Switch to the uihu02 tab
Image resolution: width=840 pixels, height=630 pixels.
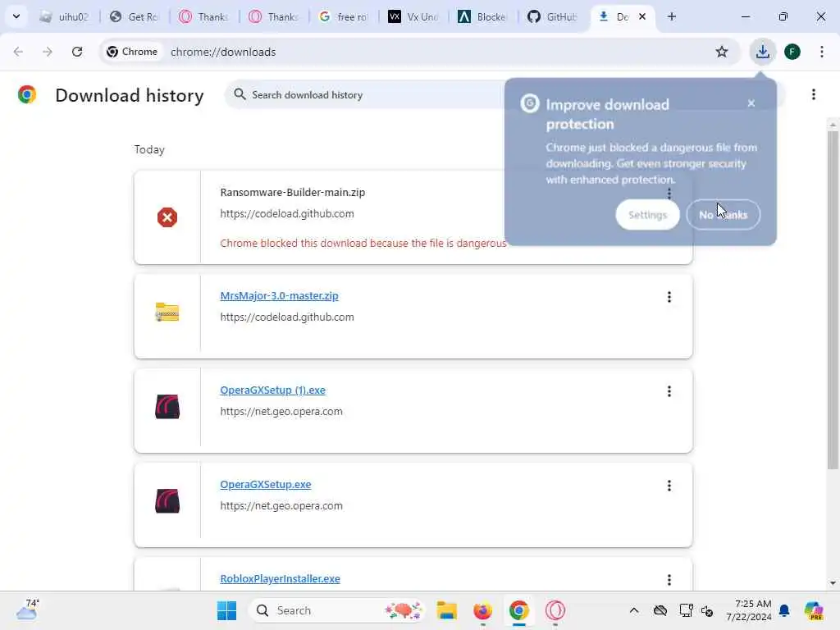tap(64, 16)
